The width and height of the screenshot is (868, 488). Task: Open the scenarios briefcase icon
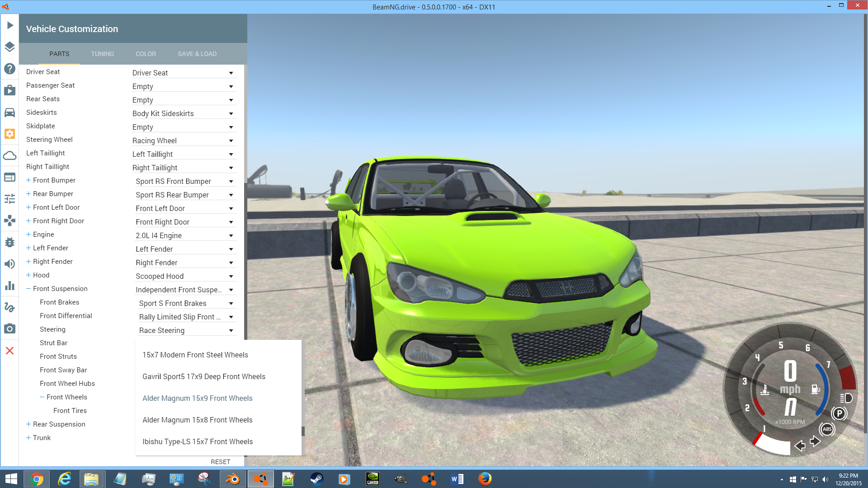10,90
